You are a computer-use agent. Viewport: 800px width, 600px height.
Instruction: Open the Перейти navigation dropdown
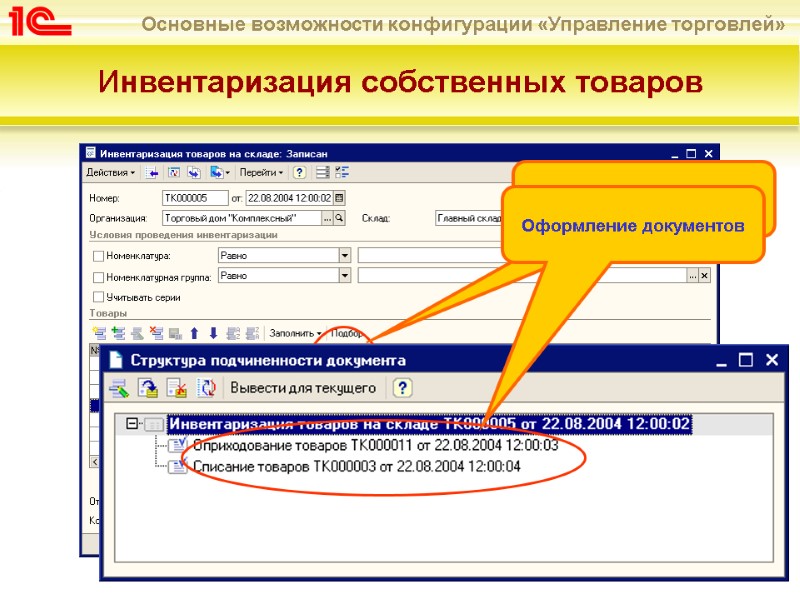pyautogui.click(x=264, y=171)
